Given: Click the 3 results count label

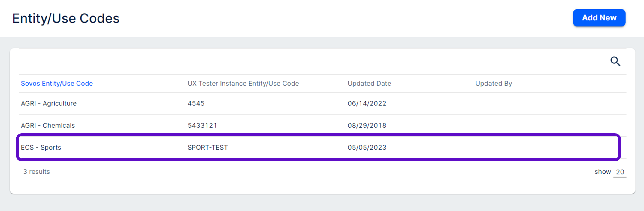Looking at the screenshot, I should coord(37,172).
